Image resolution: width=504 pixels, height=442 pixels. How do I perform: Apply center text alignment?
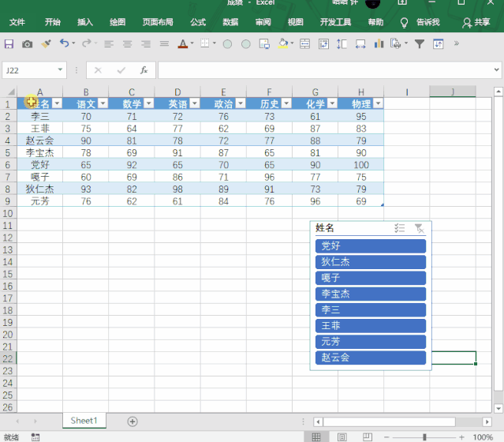pyautogui.click(x=127, y=43)
